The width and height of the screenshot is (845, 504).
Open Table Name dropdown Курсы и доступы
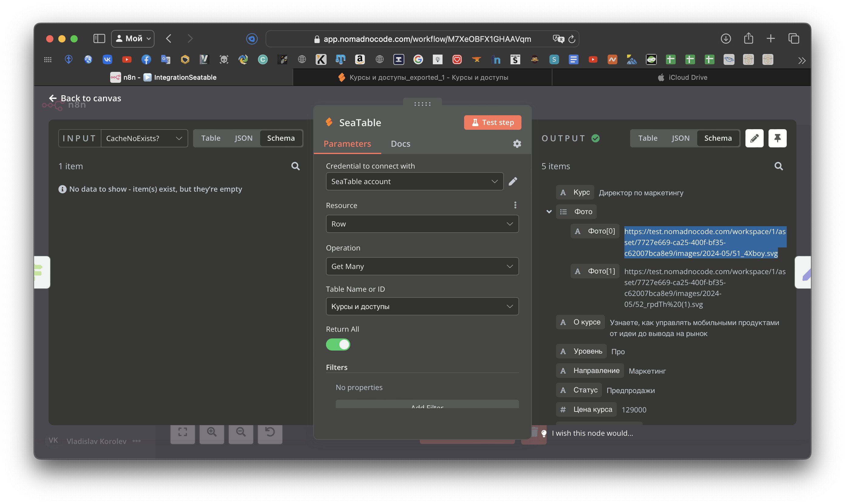pyautogui.click(x=422, y=306)
